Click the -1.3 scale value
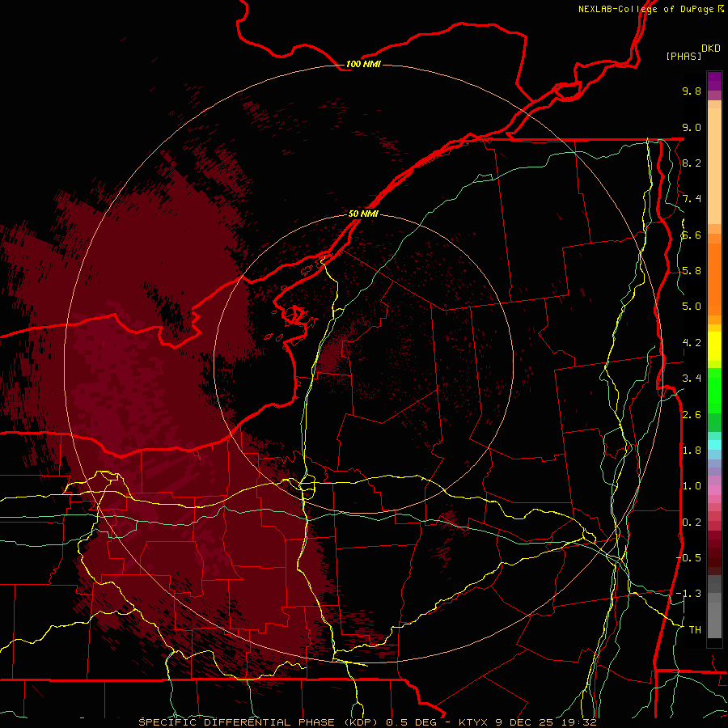The height and width of the screenshot is (728, 728). pos(689,594)
